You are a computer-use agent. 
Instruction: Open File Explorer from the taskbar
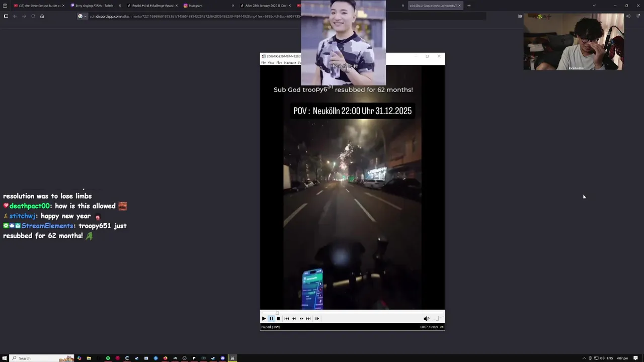tap(89, 358)
